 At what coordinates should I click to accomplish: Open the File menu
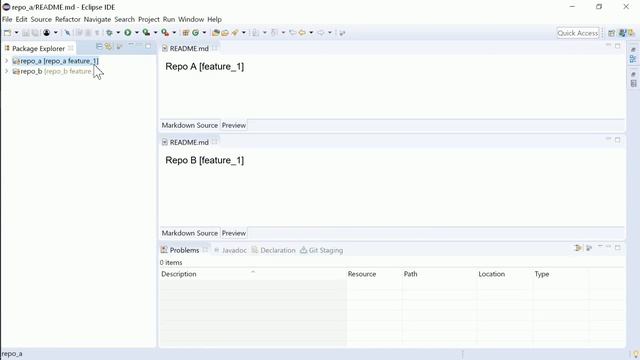point(7,19)
